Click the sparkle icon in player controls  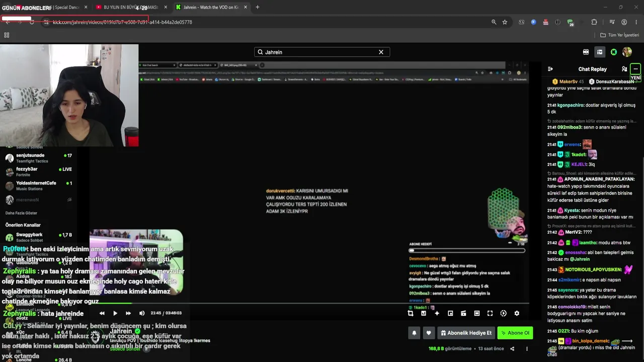pyautogui.click(x=437, y=313)
